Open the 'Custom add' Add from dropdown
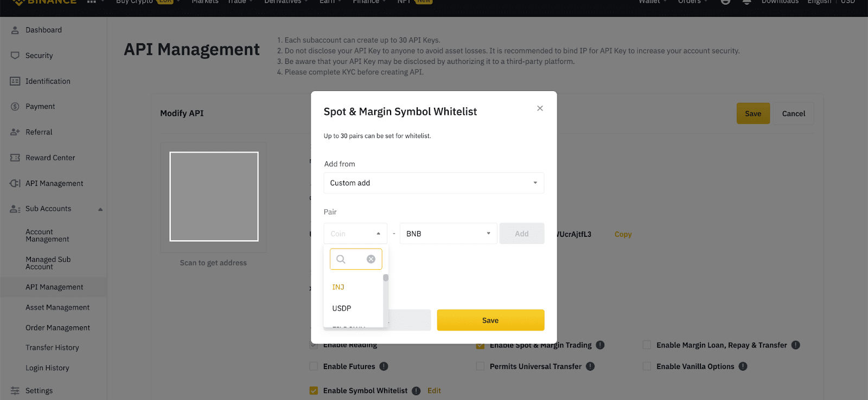Image resolution: width=868 pixels, height=400 pixels. pyautogui.click(x=434, y=183)
